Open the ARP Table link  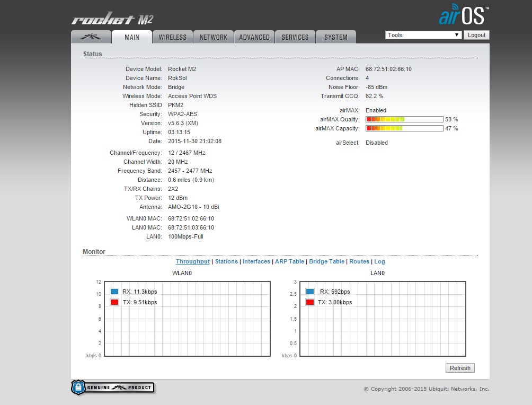[289, 261]
